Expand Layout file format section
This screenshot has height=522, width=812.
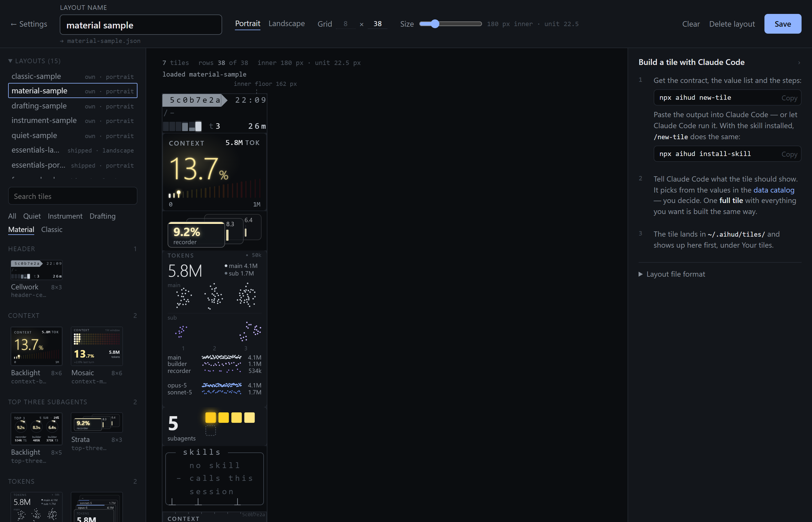(x=672, y=274)
